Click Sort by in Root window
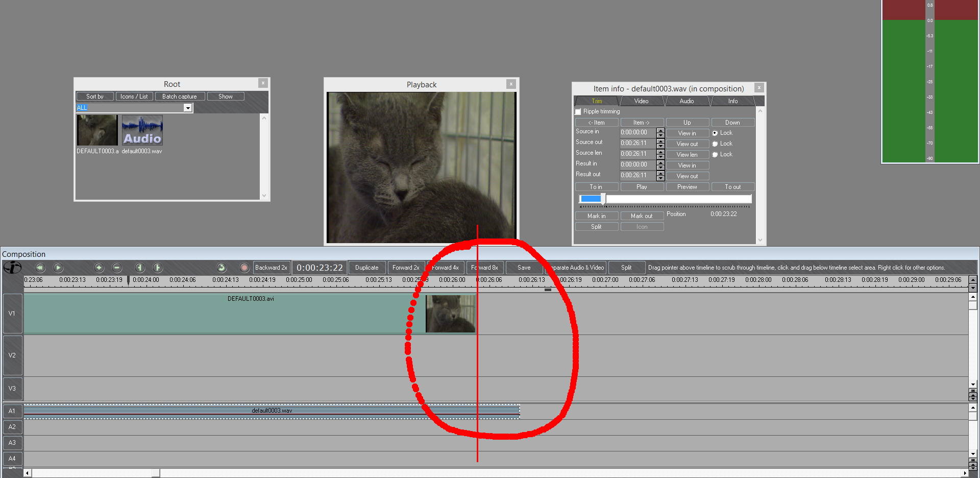The width and height of the screenshot is (980, 478). (95, 97)
